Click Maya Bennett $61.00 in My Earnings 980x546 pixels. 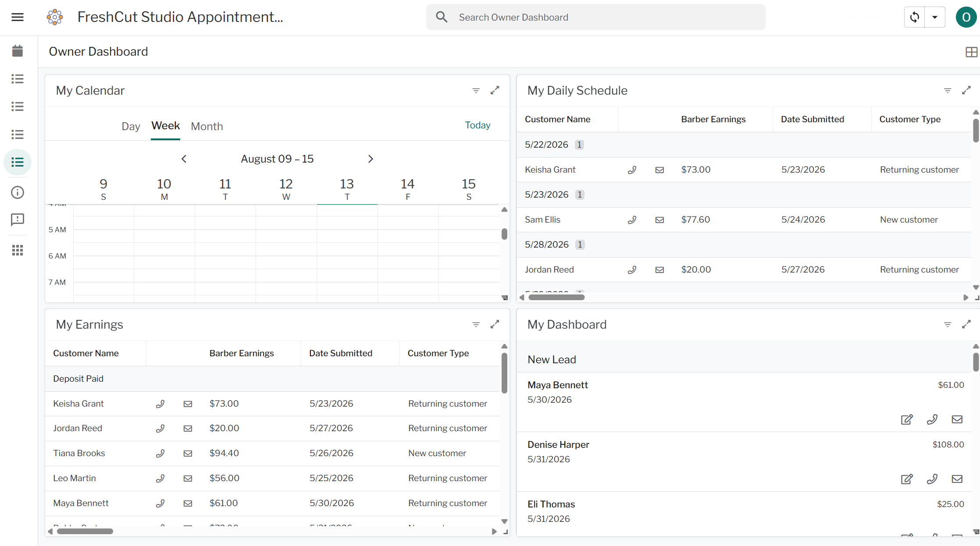[223, 503]
